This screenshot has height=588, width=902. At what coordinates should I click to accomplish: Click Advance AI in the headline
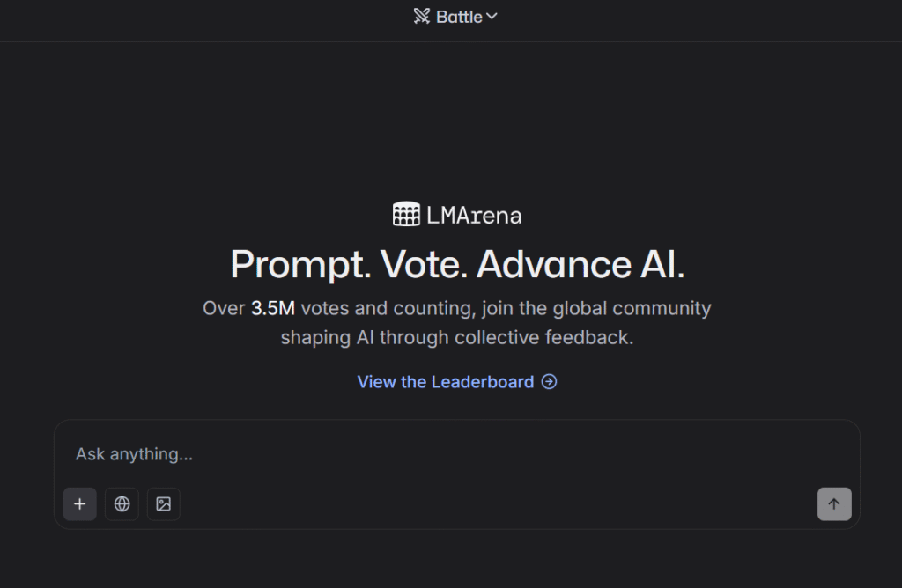pyautogui.click(x=580, y=264)
